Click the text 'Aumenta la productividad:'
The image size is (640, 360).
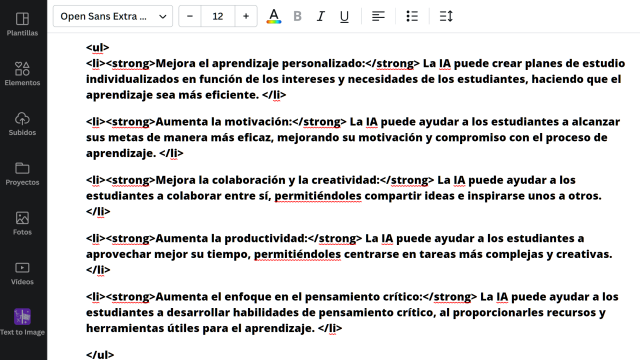click(x=231, y=238)
